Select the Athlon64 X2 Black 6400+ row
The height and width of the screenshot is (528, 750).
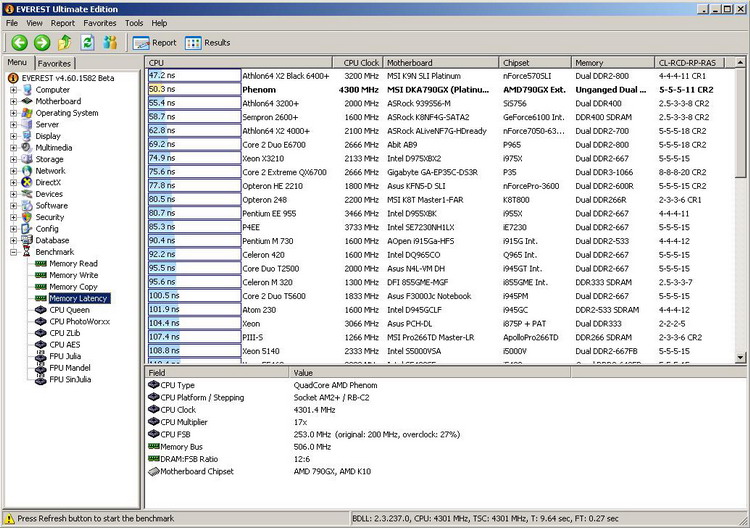[x=439, y=76]
